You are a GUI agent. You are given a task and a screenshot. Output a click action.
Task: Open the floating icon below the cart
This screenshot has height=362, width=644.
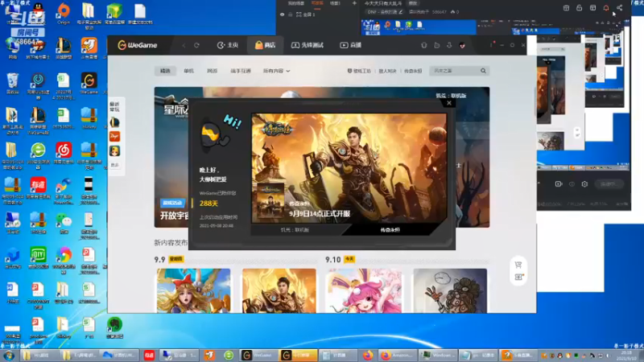(518, 277)
